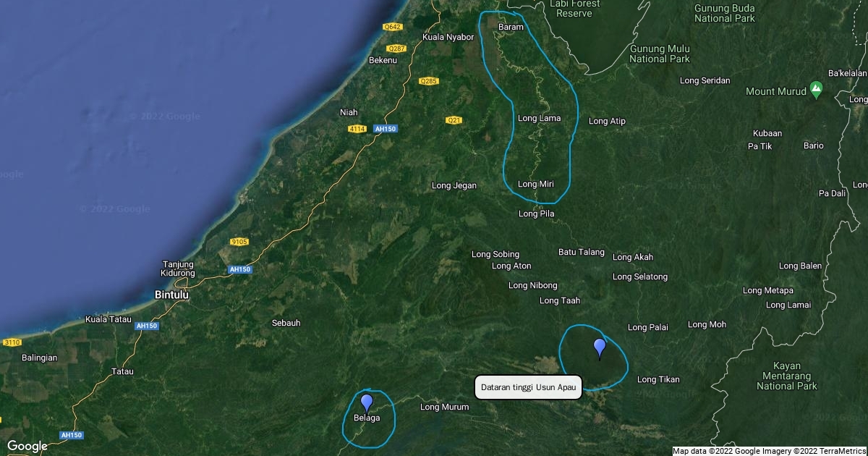Click the Q21 route marker
The width and height of the screenshot is (868, 456).
point(454,119)
